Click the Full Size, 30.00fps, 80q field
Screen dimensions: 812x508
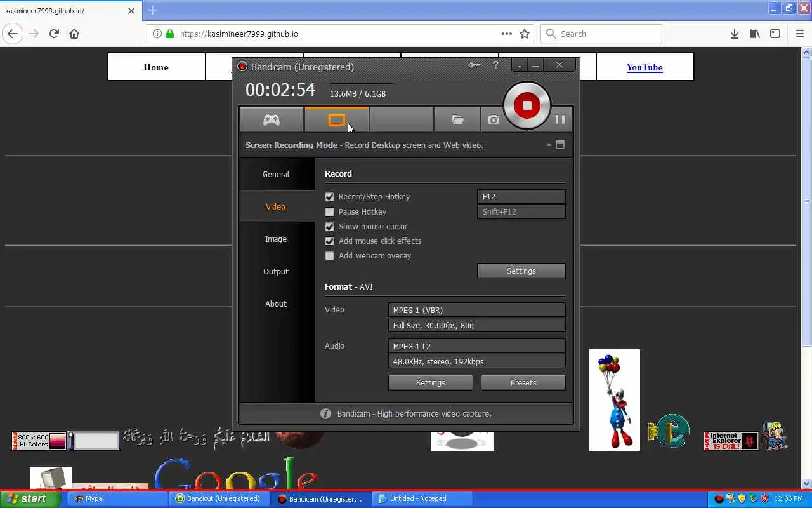coord(476,325)
